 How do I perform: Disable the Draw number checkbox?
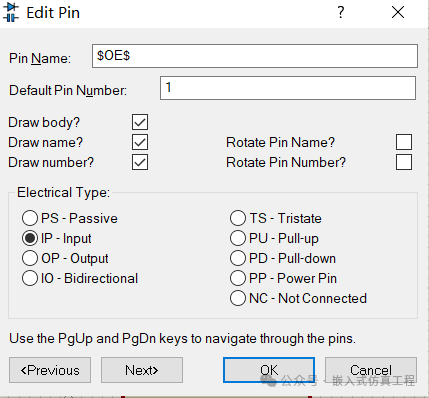(x=140, y=162)
